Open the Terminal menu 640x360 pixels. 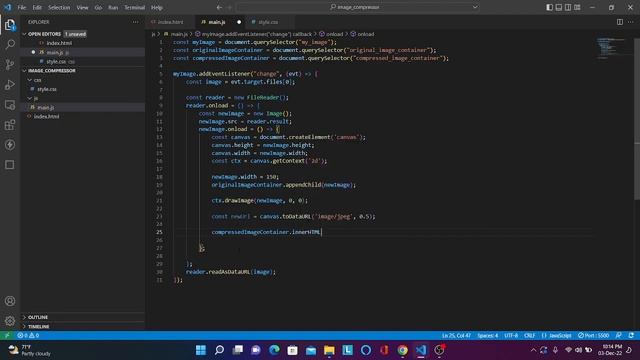point(134,7)
